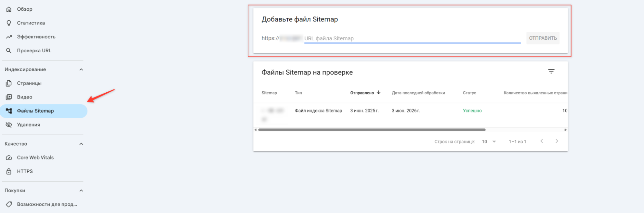Go to next page of sitemaps

click(557, 141)
